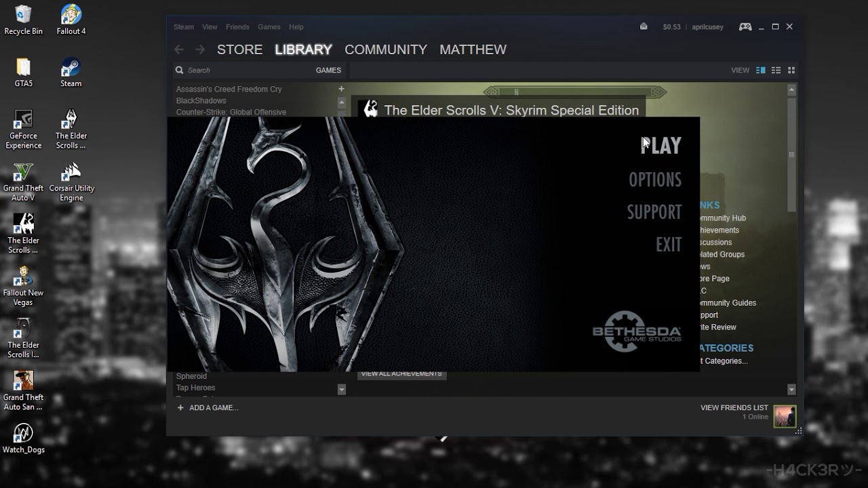Click the friend avatar thumbnail

click(x=785, y=416)
